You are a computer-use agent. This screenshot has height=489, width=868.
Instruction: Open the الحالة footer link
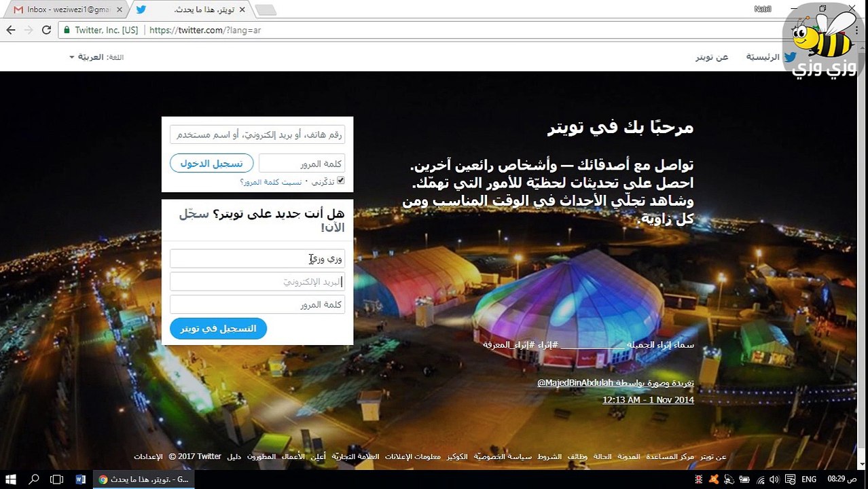click(x=602, y=456)
